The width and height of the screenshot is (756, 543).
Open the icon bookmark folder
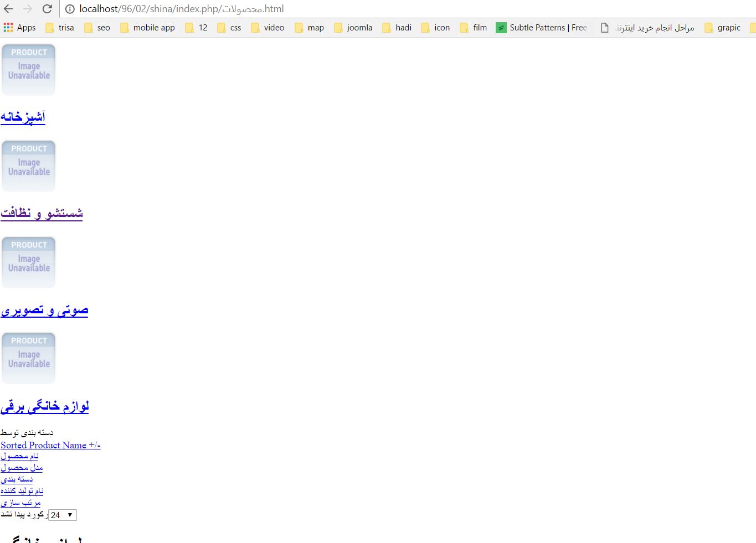(x=436, y=28)
